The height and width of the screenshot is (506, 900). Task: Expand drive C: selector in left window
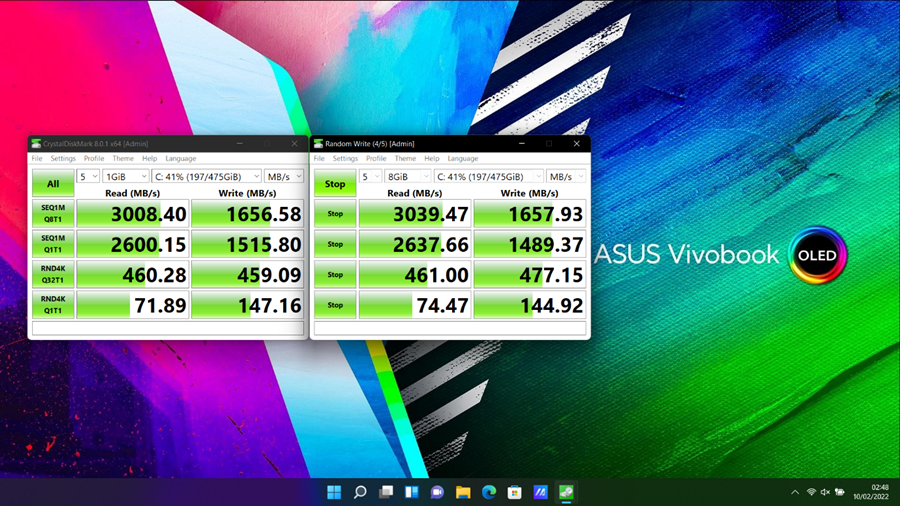(x=207, y=177)
